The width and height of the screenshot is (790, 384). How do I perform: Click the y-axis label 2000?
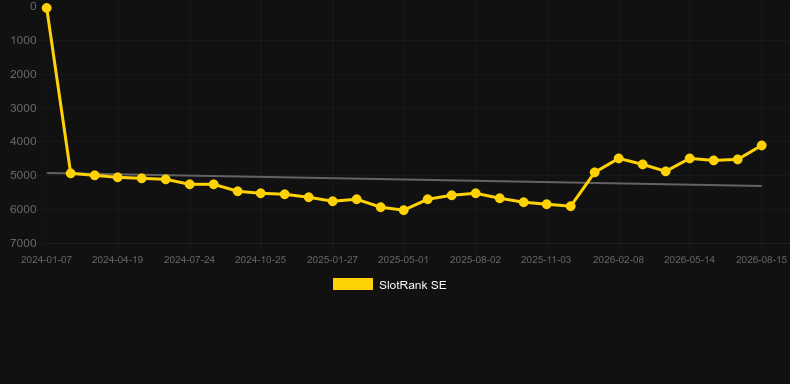click(23, 74)
